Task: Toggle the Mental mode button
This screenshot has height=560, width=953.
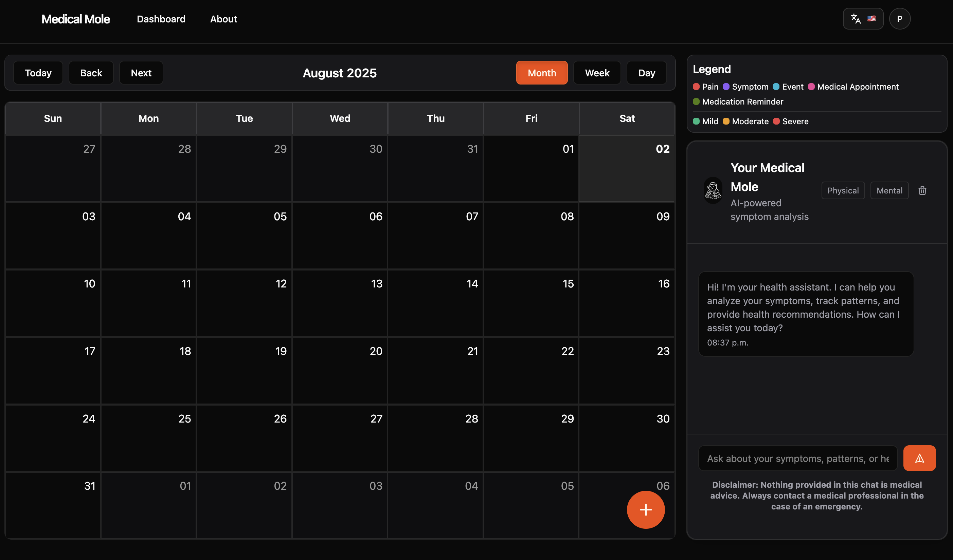Action: click(889, 190)
